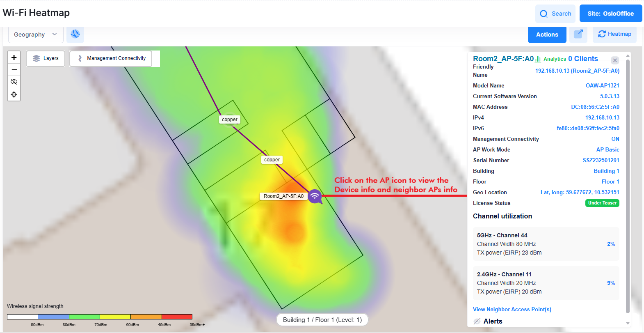This screenshot has width=644, height=333.
Task: Toggle the crossed-eye visibility control on map
Action: pyautogui.click(x=14, y=82)
